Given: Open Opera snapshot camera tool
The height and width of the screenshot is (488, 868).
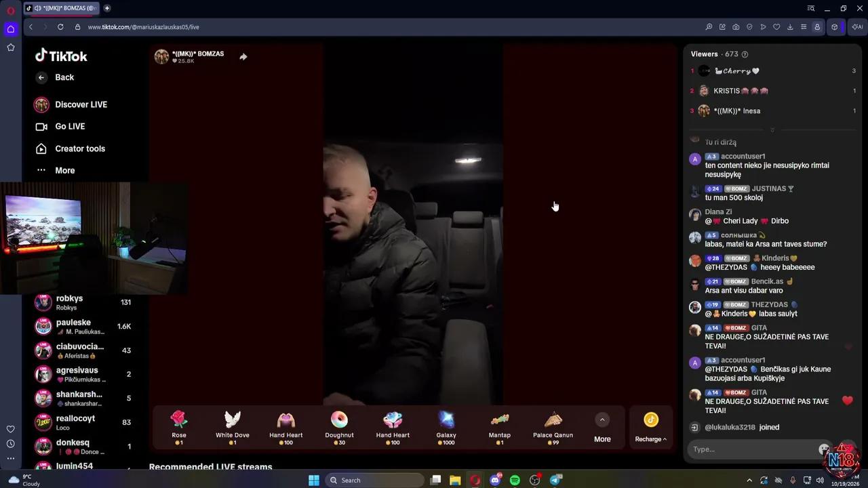Looking at the screenshot, I should coord(736,27).
